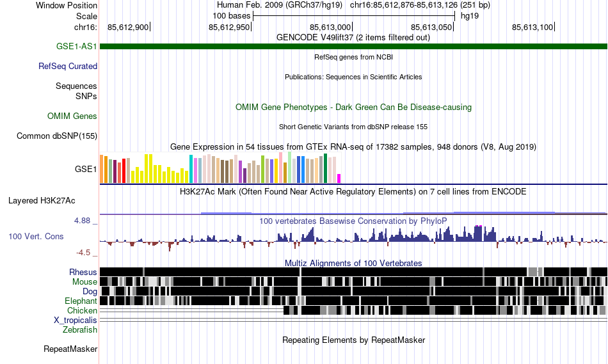Click the hg19 assembly label beside scale
The width and height of the screenshot is (608, 364).
470,16
